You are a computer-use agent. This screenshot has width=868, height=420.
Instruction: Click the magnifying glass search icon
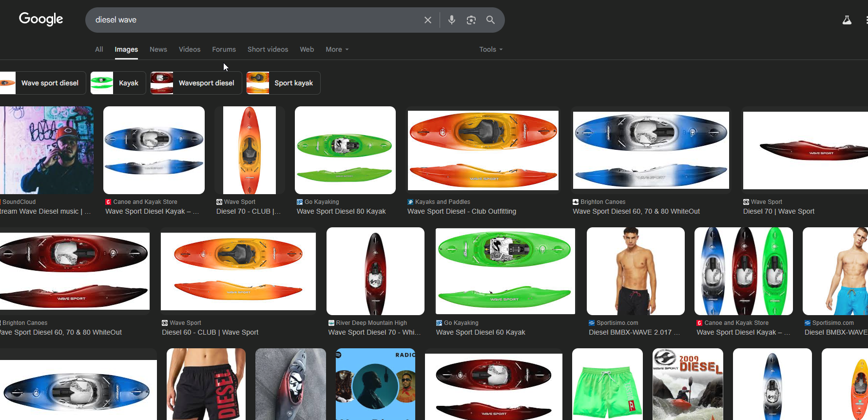[x=490, y=20]
